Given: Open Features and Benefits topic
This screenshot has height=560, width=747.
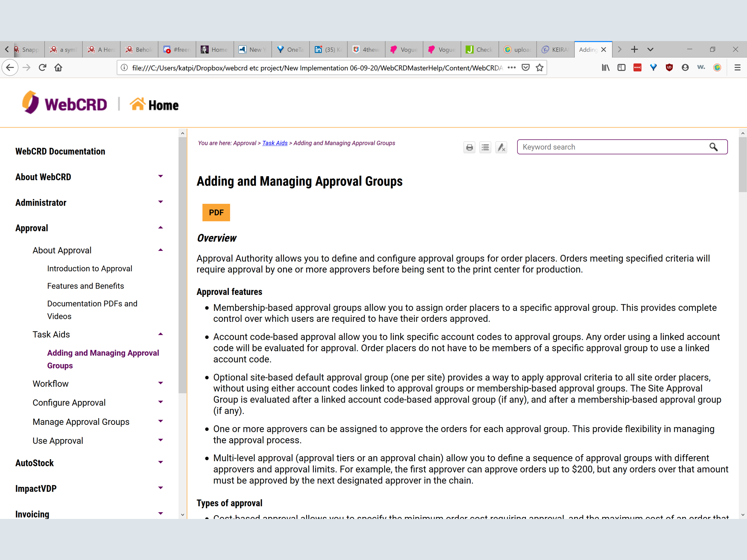Looking at the screenshot, I should [86, 286].
